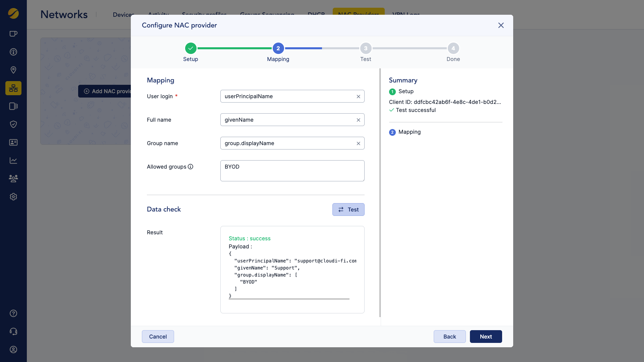Cancel the NAC provider configuration
The image size is (644, 362).
[158, 337]
